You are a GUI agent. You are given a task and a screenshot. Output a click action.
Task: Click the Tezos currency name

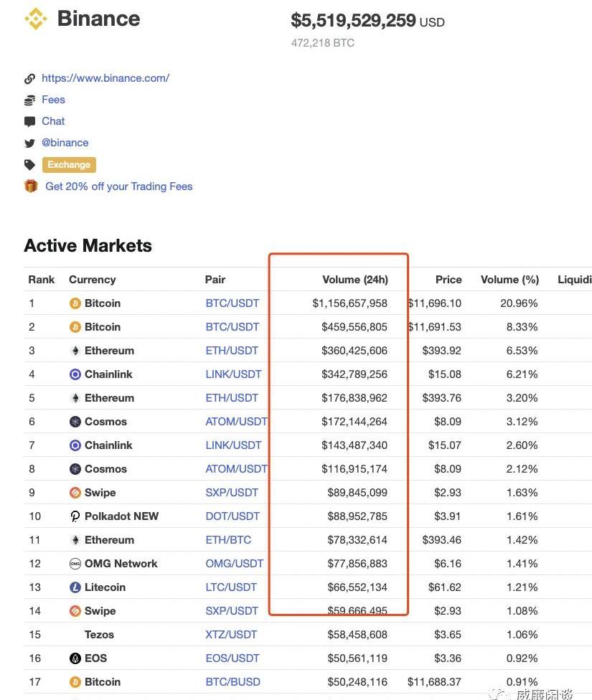point(99,635)
